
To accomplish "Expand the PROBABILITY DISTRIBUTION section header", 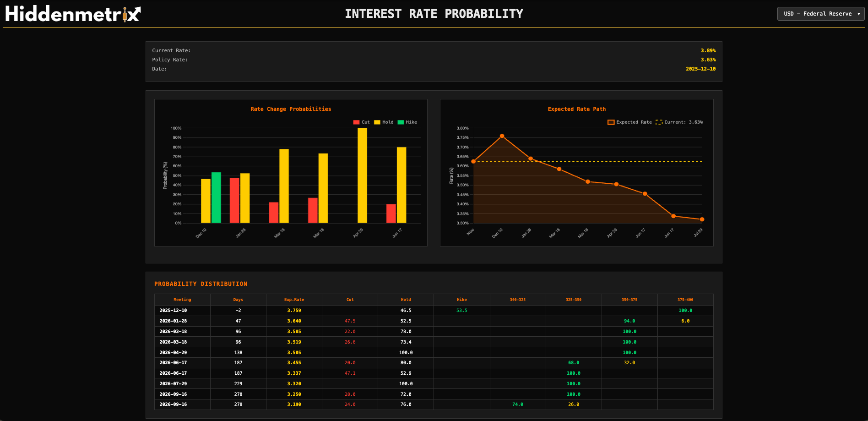I will (x=201, y=284).
